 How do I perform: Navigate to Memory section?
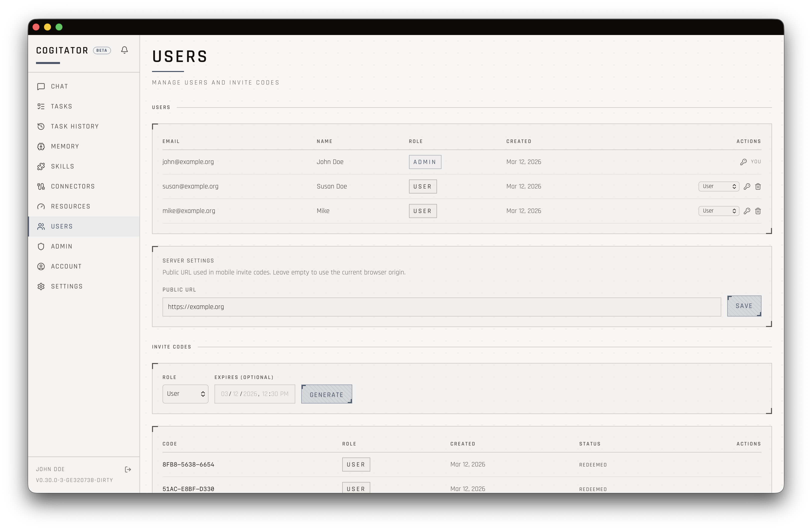click(83, 146)
